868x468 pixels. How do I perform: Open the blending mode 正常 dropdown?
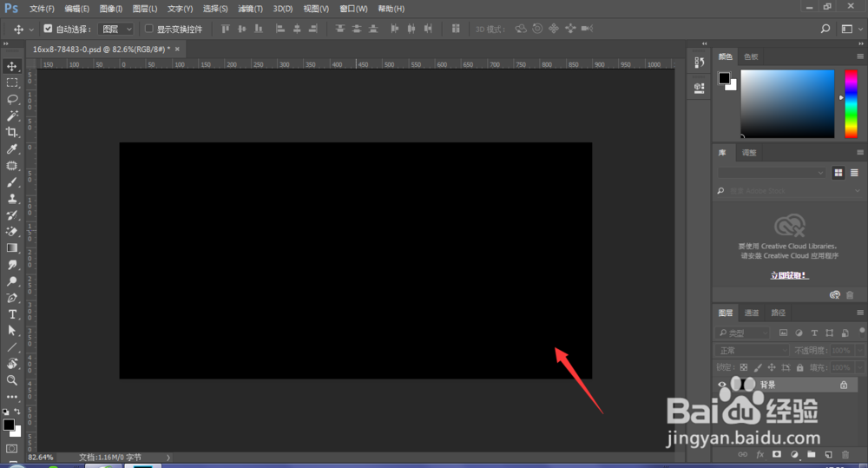click(x=752, y=351)
